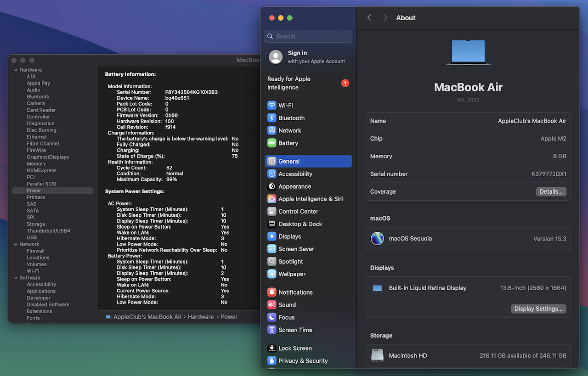588x376 pixels.
Task: Click the Version 15.3 text
Action: pos(550,239)
